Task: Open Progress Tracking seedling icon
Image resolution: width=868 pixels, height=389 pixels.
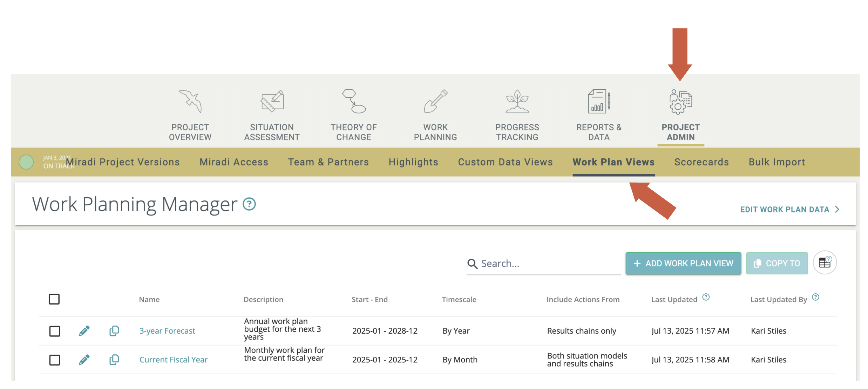Action: (517, 101)
